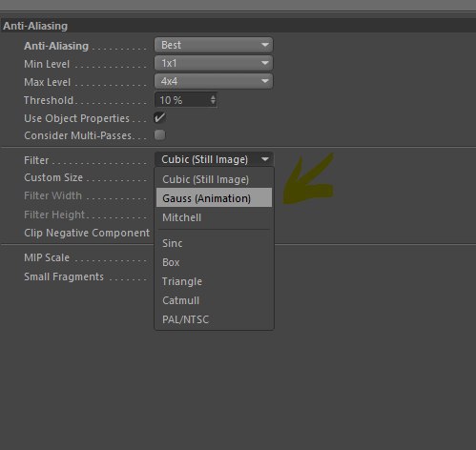The height and width of the screenshot is (450, 476).
Task: Choose the Box filter option
Action: click(214, 262)
